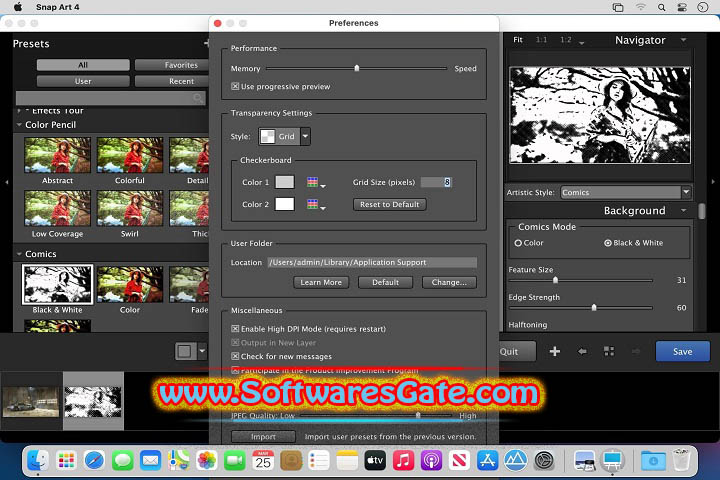The height and width of the screenshot is (480, 720).
Task: Open News in the Dock
Action: 459,460
